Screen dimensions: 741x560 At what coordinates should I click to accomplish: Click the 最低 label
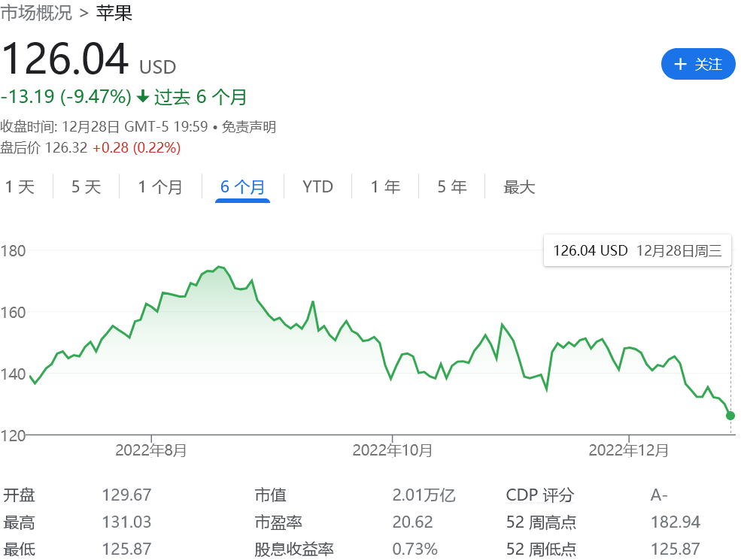point(20,549)
